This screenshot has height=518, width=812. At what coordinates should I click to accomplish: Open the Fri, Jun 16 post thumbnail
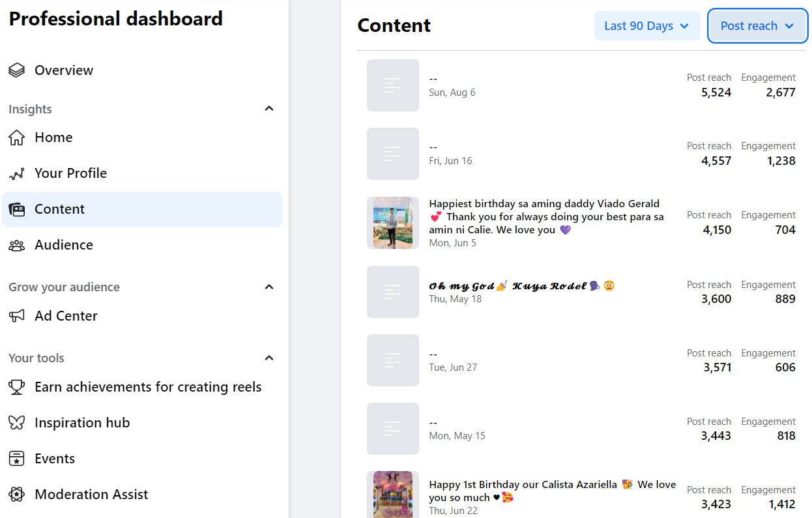(393, 154)
